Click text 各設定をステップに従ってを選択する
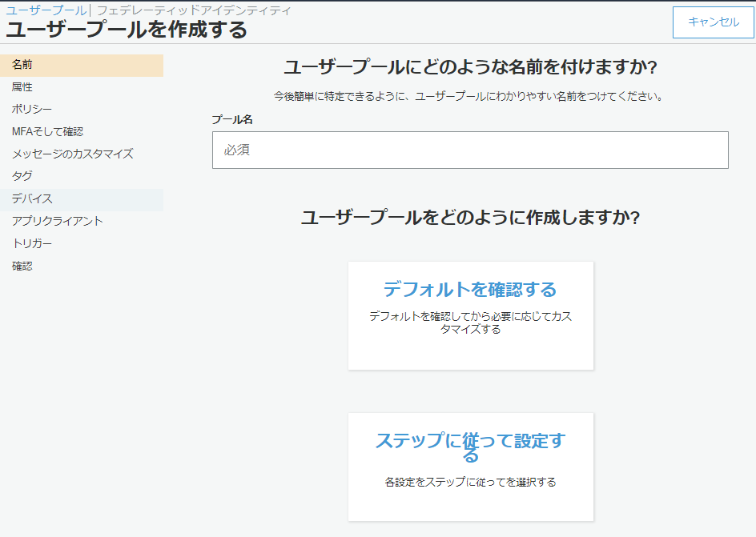 click(471, 482)
